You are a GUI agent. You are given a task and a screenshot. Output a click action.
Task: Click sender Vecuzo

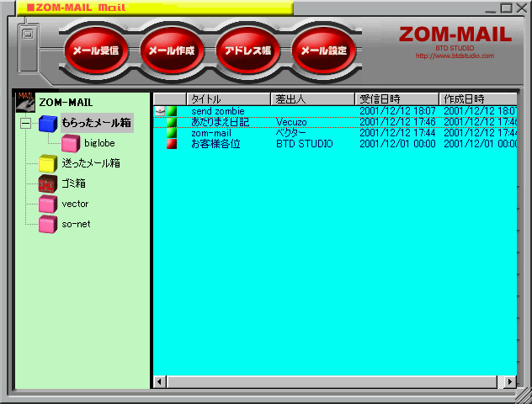pyautogui.click(x=291, y=122)
